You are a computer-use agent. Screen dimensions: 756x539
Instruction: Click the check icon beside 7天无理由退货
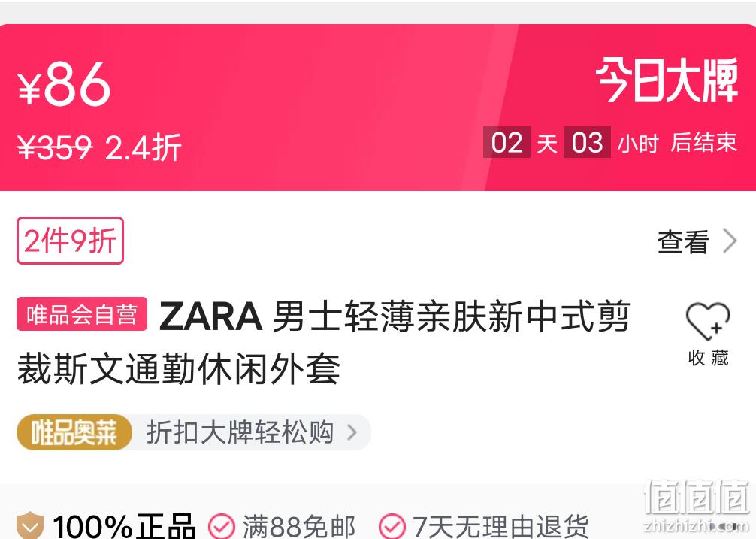click(x=392, y=526)
